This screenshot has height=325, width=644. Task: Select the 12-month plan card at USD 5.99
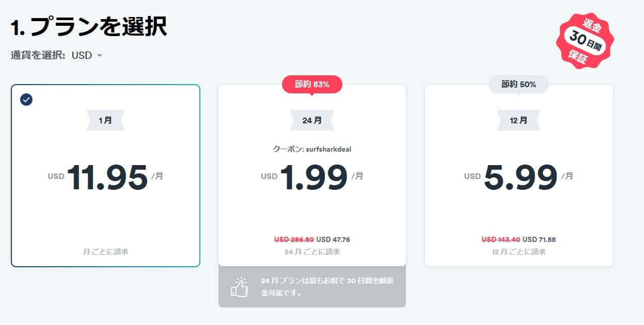[x=519, y=175]
